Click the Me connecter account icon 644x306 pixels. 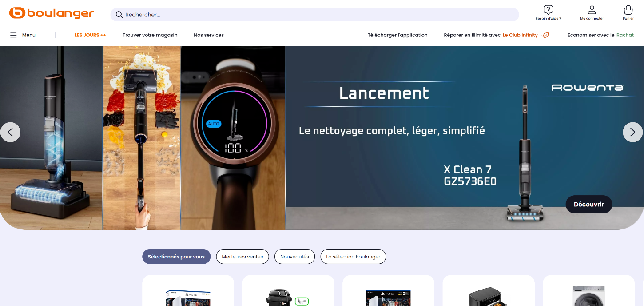coord(592,10)
